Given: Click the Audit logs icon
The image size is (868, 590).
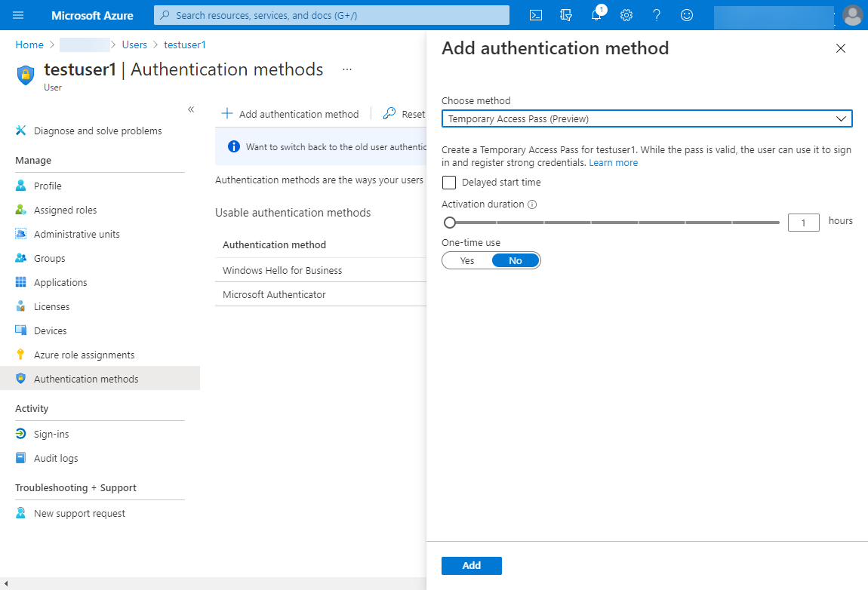Looking at the screenshot, I should click(21, 458).
